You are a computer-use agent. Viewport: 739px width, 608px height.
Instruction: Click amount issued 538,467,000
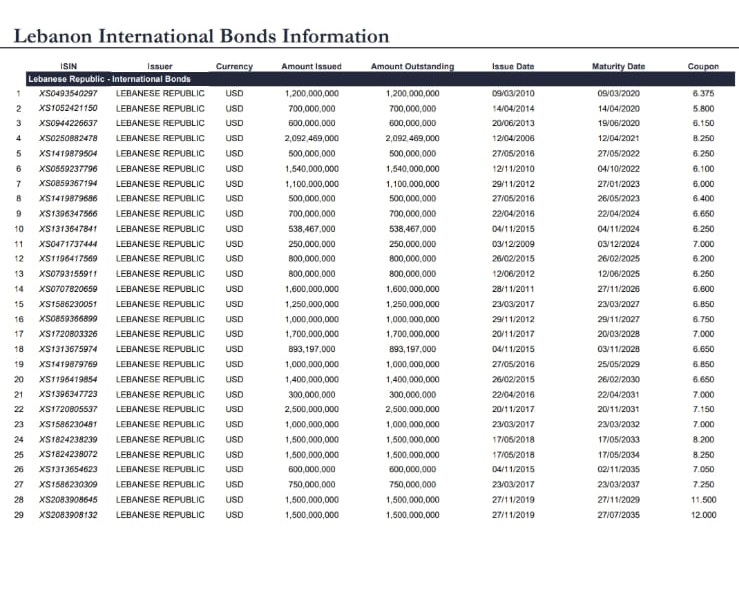312,229
